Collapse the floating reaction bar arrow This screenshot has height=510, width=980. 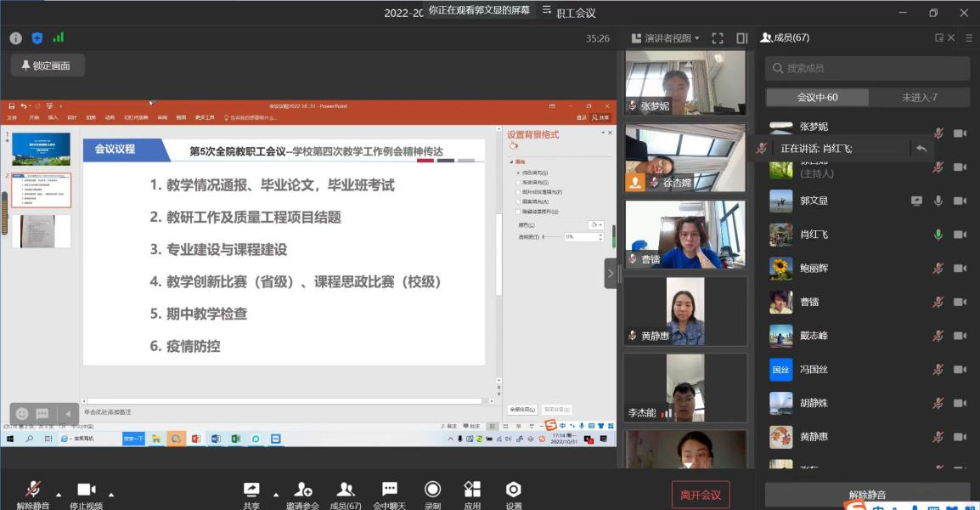[67, 413]
